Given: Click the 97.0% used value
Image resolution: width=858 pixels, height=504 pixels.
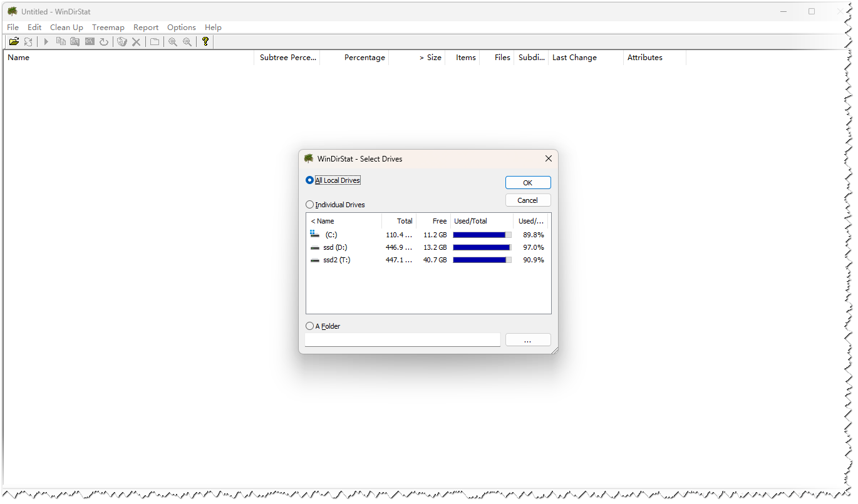Looking at the screenshot, I should [x=534, y=247].
